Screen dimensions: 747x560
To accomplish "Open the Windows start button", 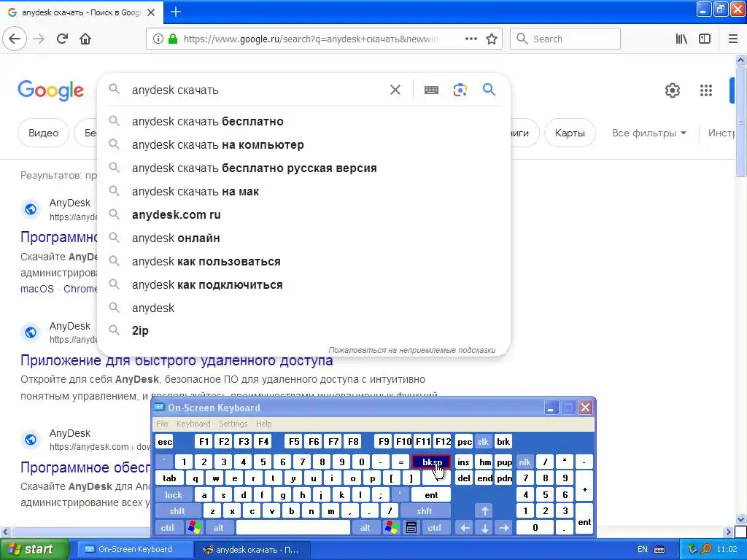I will point(34,549).
